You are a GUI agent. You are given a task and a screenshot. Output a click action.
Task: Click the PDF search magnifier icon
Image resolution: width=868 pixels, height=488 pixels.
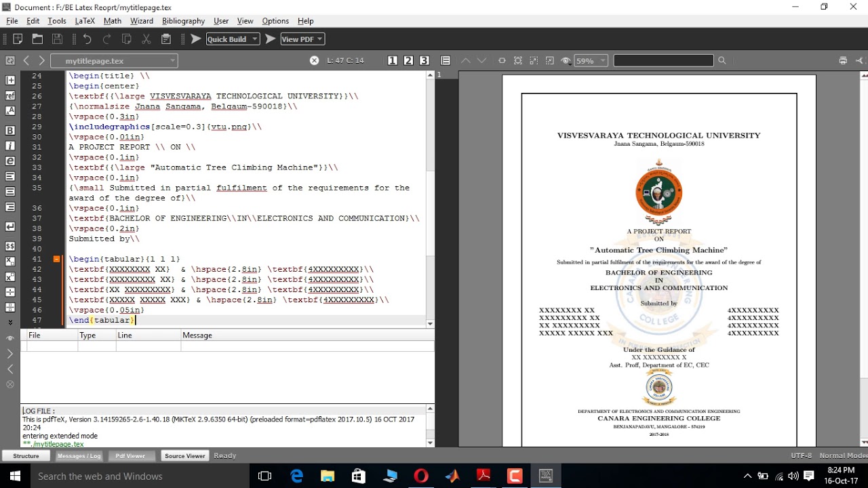(722, 60)
